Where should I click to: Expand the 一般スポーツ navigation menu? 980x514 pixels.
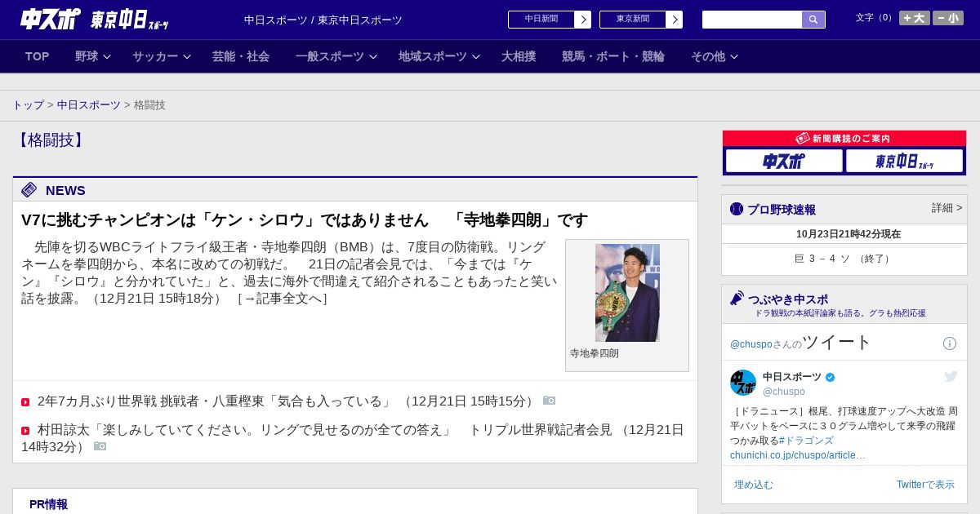point(336,56)
